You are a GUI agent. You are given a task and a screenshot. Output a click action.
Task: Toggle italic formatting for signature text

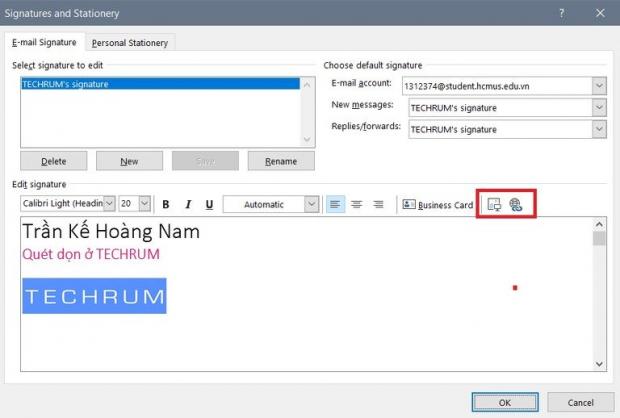187,204
